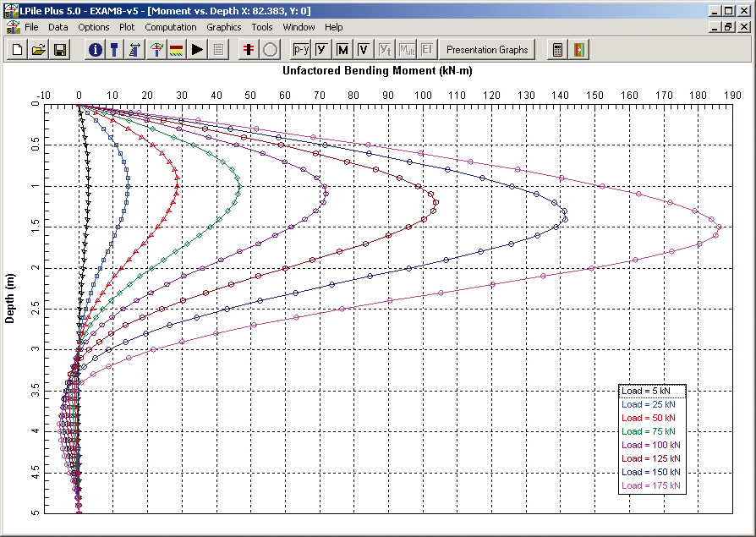The height and width of the screenshot is (537, 756).
Task: Click the greyed-out output text document icon
Action: (218, 50)
